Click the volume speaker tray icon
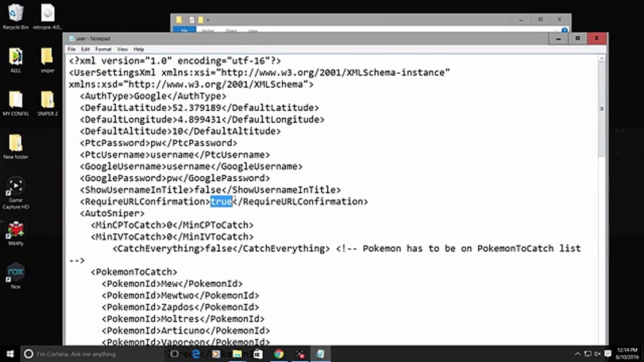The width and height of the screenshot is (644, 362). tap(597, 354)
